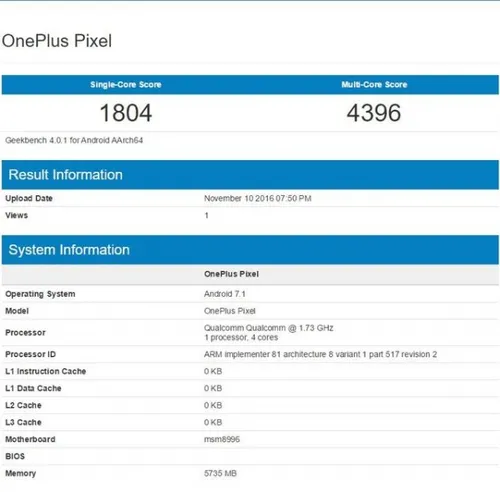Select the Android 7.1 operating system value

[225, 294]
